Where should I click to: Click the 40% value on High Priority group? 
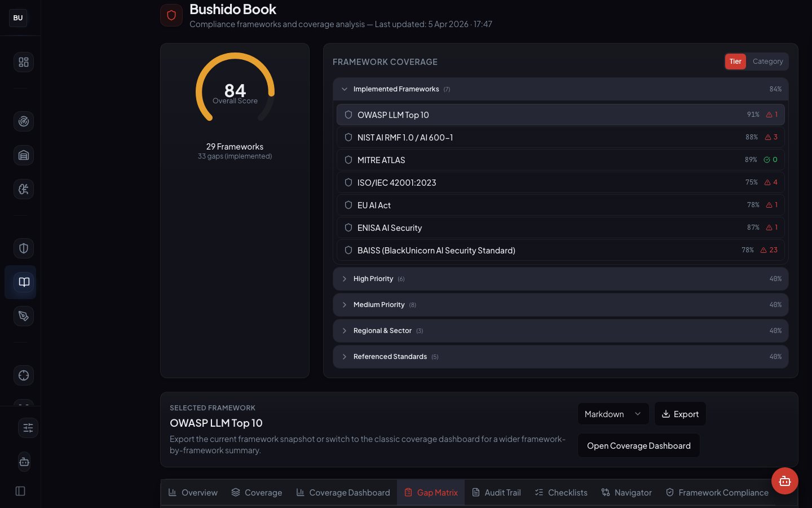[x=775, y=279]
